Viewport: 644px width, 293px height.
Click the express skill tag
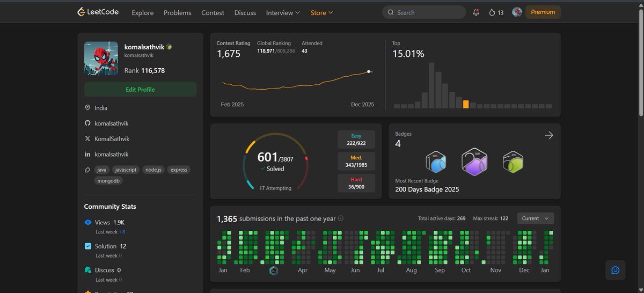point(179,170)
